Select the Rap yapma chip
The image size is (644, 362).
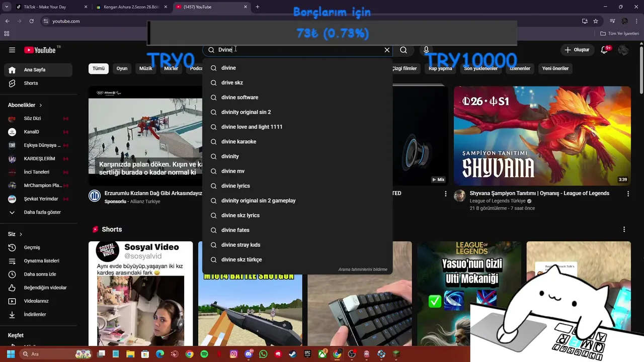pyautogui.click(x=440, y=68)
